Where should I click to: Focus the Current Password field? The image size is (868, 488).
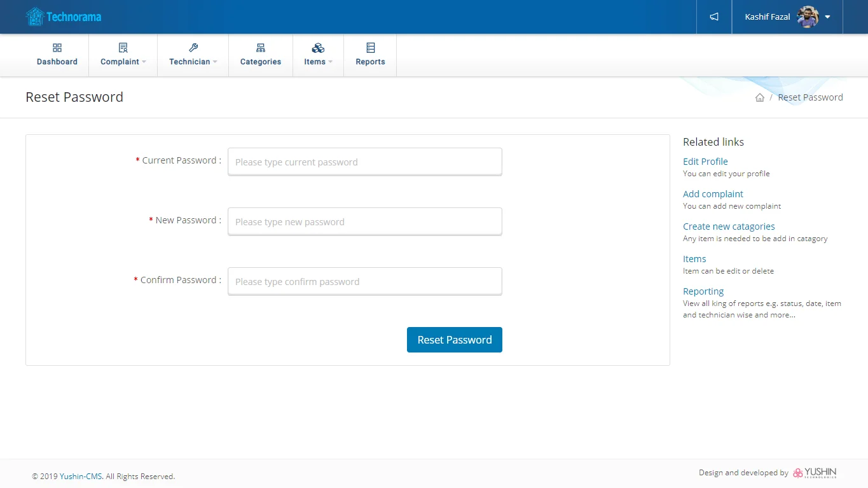(x=364, y=162)
